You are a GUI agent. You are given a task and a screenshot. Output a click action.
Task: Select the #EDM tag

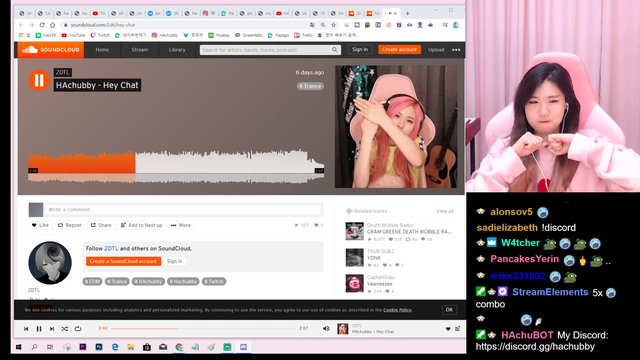92,281
